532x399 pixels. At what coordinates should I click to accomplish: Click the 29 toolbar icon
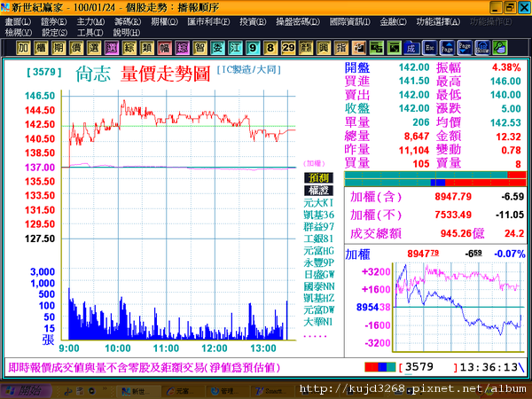(x=288, y=48)
